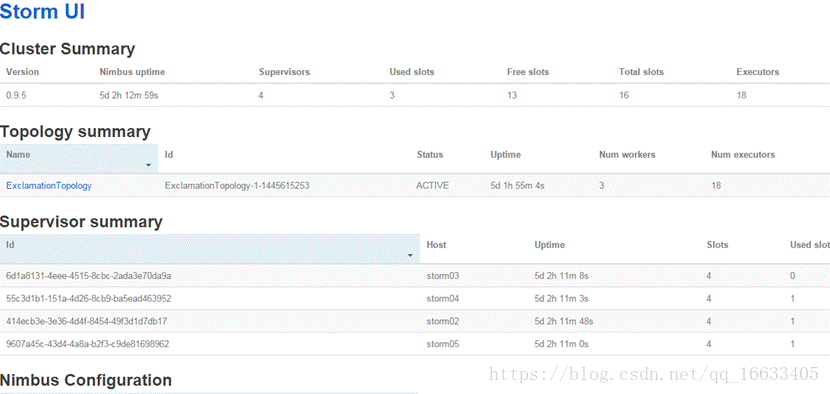Select supervisor Id 414ecb3e-3e36-4d4f-8454-49f3d1d7db17
830x394 pixels.
coord(87,321)
